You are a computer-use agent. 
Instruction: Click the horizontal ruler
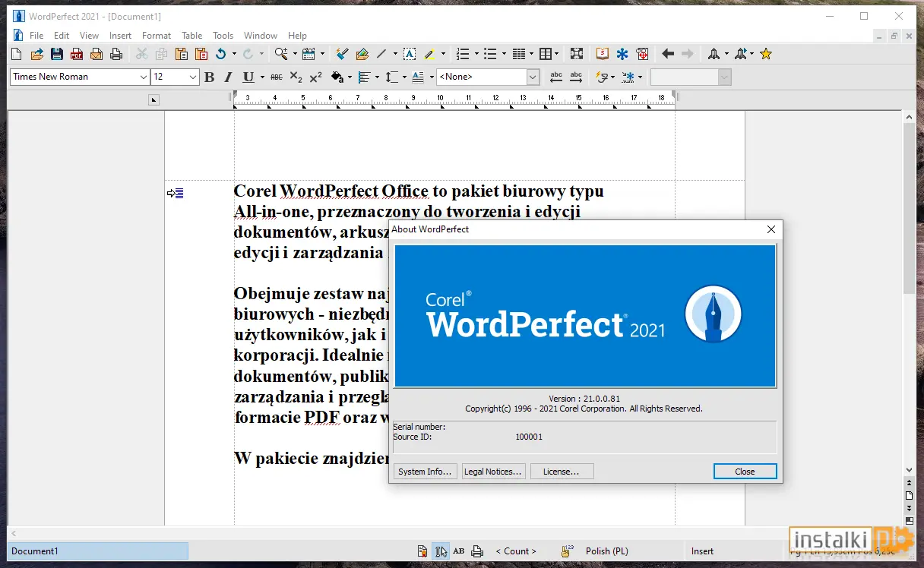(x=454, y=99)
